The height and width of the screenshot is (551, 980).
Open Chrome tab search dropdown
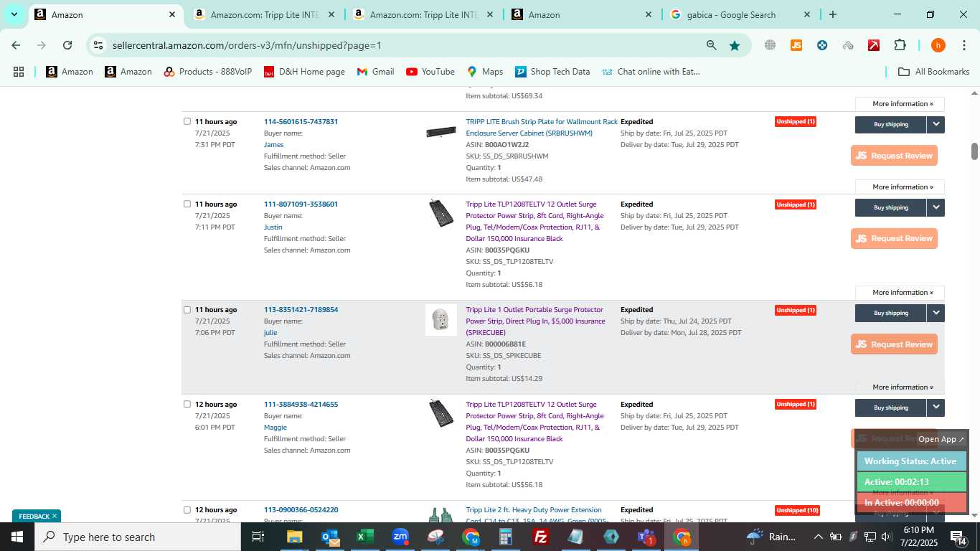coord(14,14)
